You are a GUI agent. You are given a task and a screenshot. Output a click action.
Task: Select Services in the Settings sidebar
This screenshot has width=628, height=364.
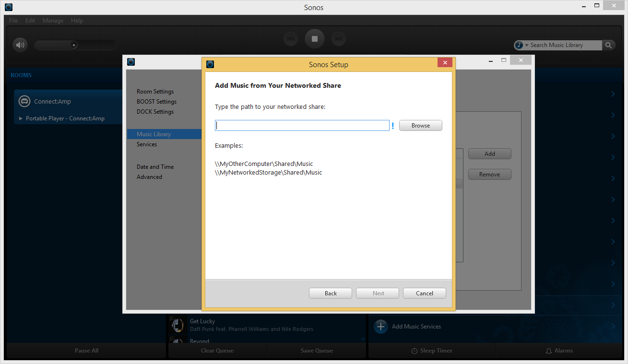point(147,144)
